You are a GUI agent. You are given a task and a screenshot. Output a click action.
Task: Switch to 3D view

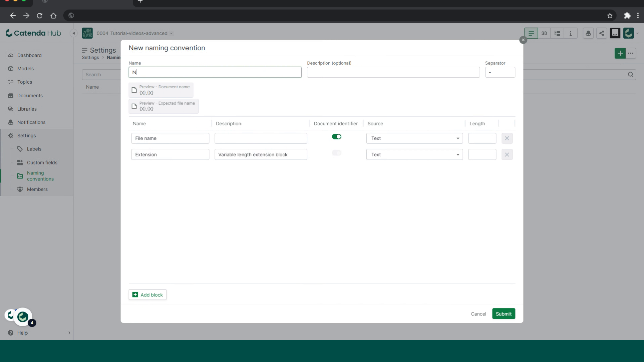click(x=544, y=33)
